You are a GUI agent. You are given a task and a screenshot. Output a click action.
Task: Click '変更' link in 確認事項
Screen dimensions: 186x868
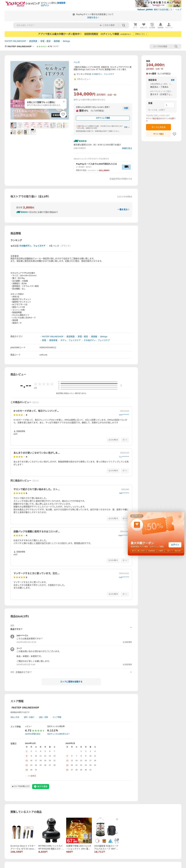[x=173, y=80]
